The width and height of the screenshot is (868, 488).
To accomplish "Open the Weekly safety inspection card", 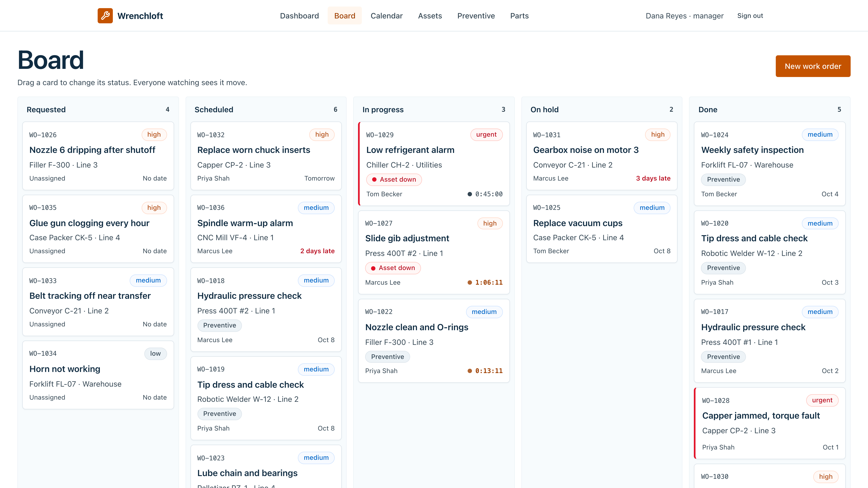I will (770, 164).
